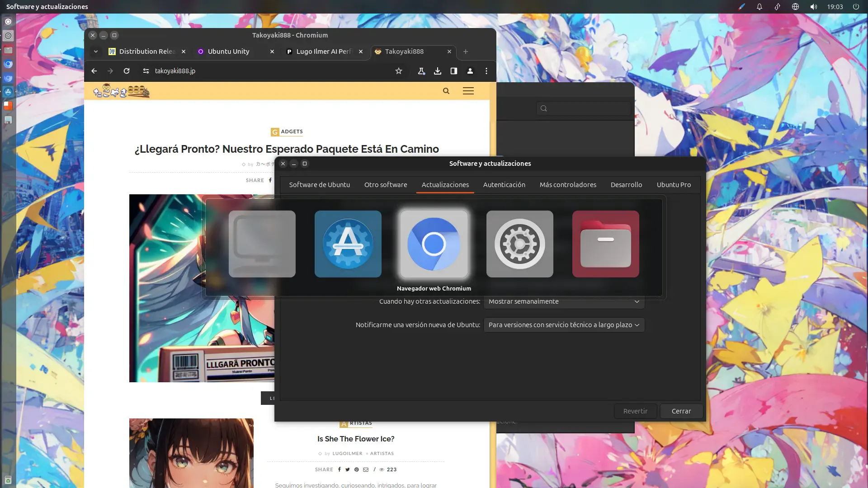This screenshot has width=868, height=488.
Task: Select the red folder icon in the switcher
Action: (x=605, y=244)
